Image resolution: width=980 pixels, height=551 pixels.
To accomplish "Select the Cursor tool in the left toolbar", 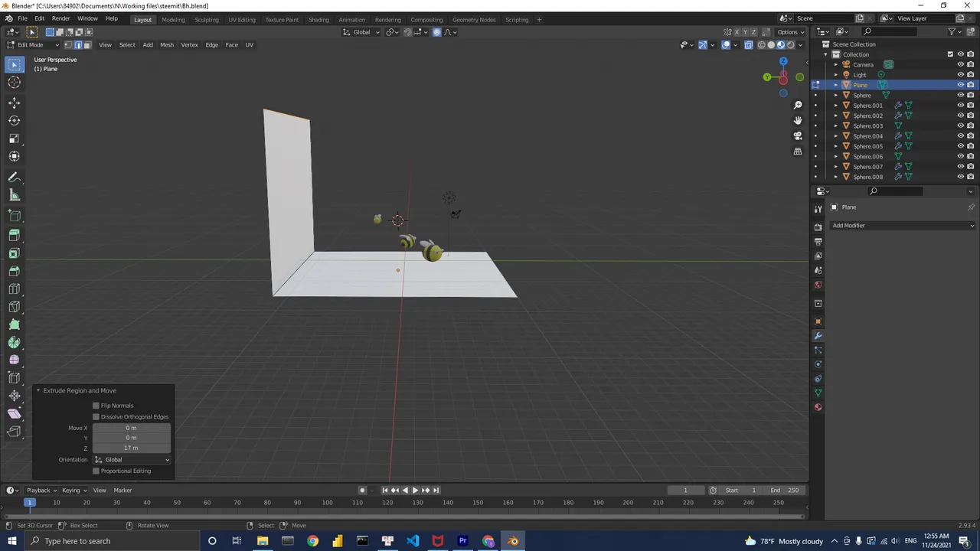I will (x=15, y=82).
